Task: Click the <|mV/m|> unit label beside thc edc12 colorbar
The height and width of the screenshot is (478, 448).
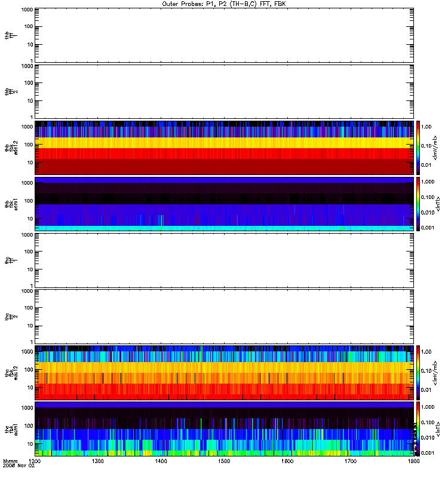Action: pos(435,373)
